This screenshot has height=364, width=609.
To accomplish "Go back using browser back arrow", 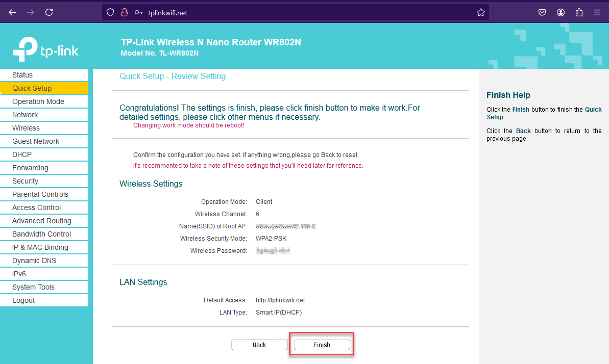I will pos(12,12).
